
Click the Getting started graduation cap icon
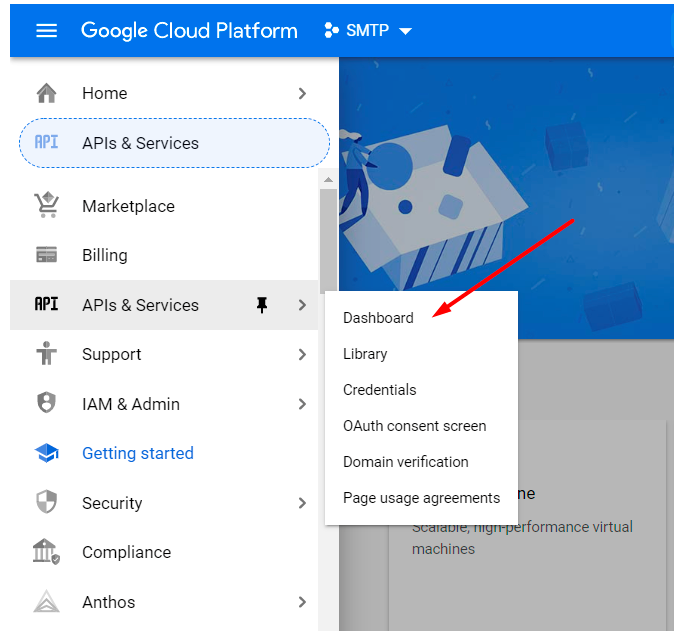click(x=46, y=453)
